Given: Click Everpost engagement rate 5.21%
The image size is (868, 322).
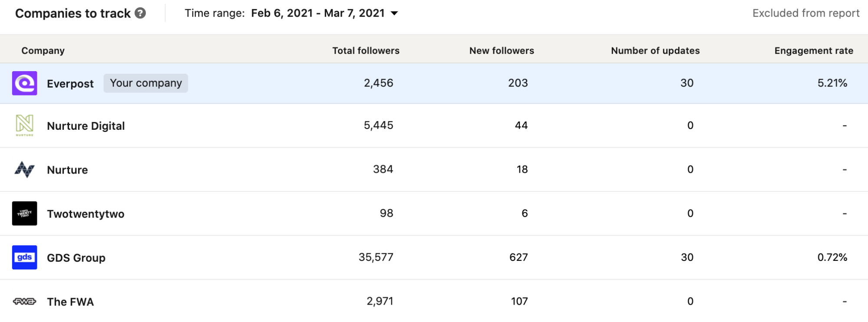Looking at the screenshot, I should 832,83.
